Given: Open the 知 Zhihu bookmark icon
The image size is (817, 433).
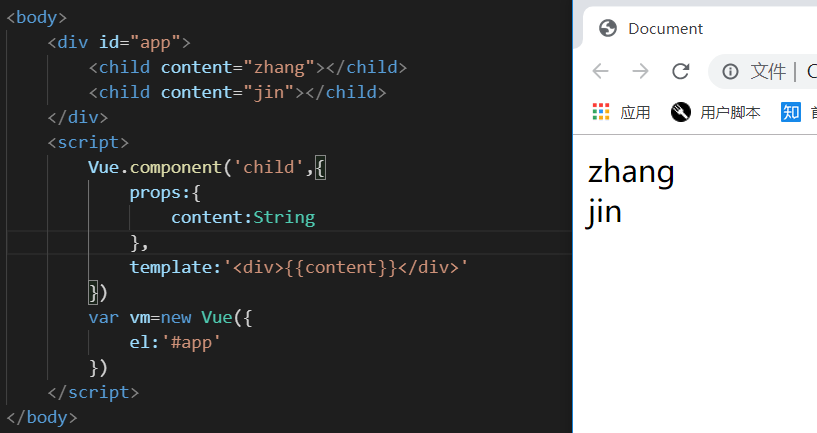Looking at the screenshot, I should pos(790,112).
